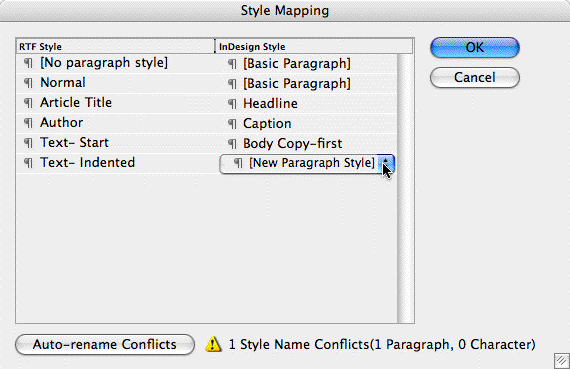Click paragraph icon beside Text- Start
The width and height of the screenshot is (570, 369).
click(x=28, y=143)
